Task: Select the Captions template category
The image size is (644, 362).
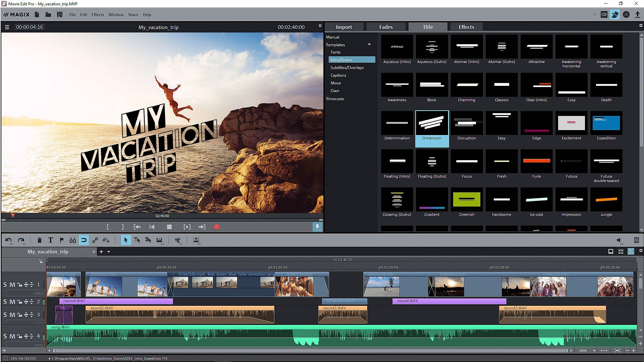Action: click(338, 75)
